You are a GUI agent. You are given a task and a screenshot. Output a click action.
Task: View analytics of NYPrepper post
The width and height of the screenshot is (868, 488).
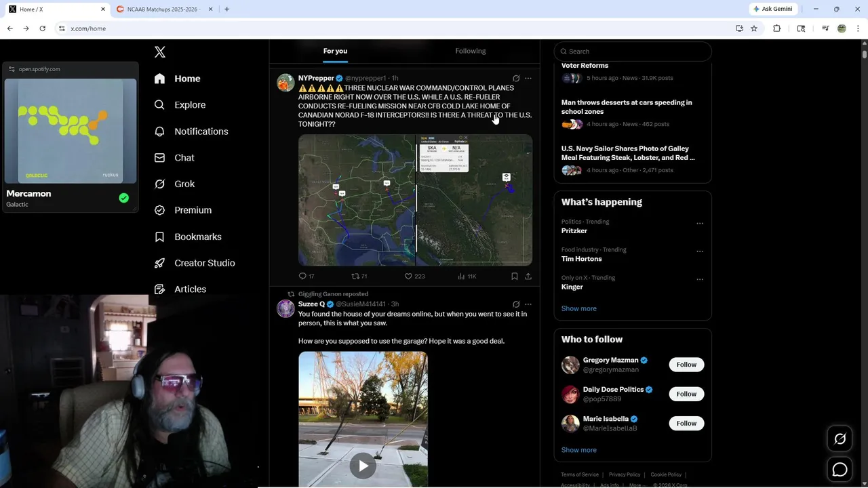[467, 276]
